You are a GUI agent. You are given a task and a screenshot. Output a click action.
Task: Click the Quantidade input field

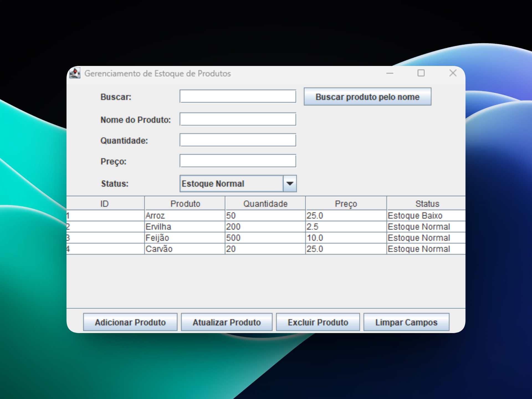tap(238, 140)
